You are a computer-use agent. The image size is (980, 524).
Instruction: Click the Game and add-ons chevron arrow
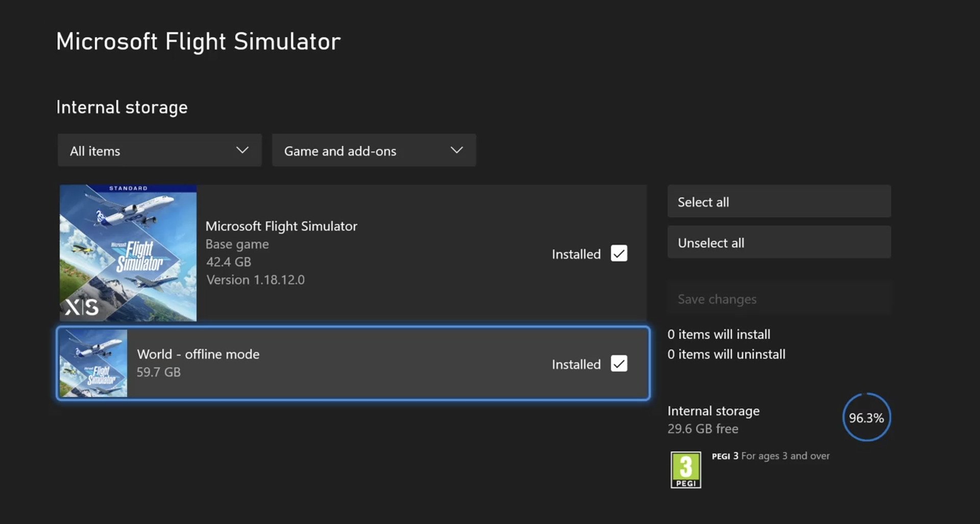(457, 151)
